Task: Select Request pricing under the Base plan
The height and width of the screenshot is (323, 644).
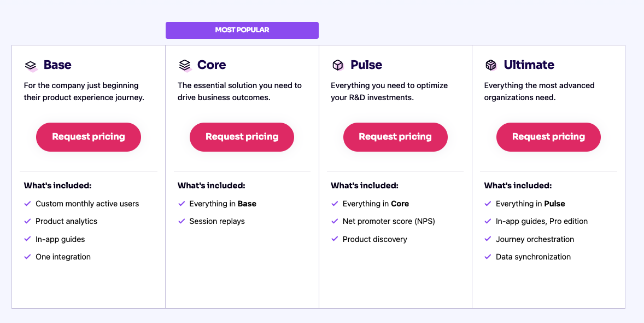Action: click(88, 137)
